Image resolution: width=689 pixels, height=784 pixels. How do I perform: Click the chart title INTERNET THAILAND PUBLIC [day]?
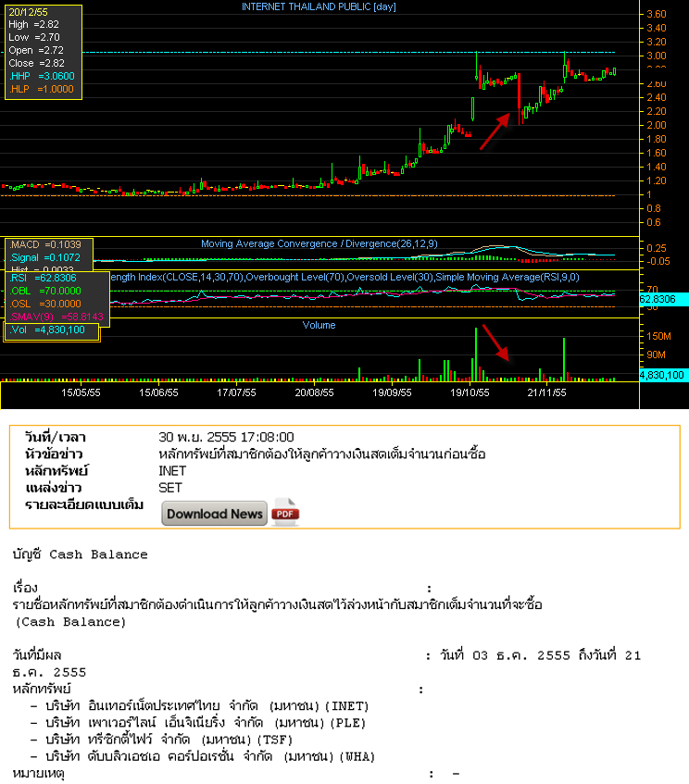click(319, 6)
